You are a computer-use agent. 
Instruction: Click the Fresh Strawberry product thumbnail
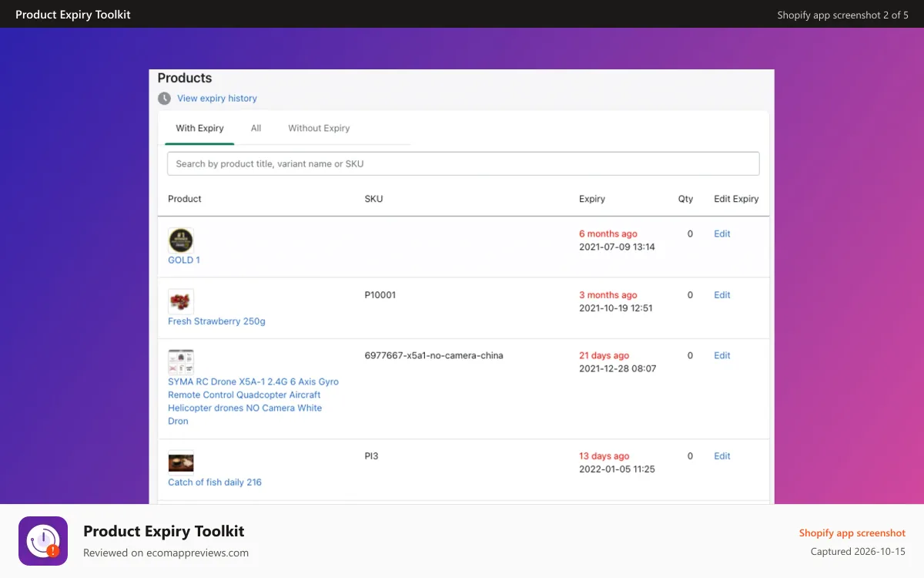pyautogui.click(x=181, y=301)
